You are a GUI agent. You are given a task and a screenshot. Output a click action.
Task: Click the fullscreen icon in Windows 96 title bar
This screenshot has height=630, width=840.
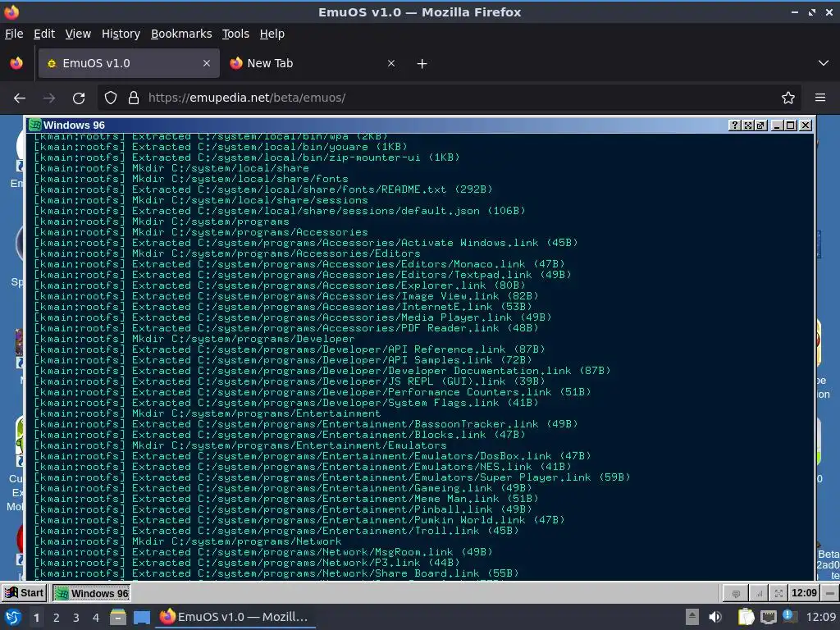(748, 126)
